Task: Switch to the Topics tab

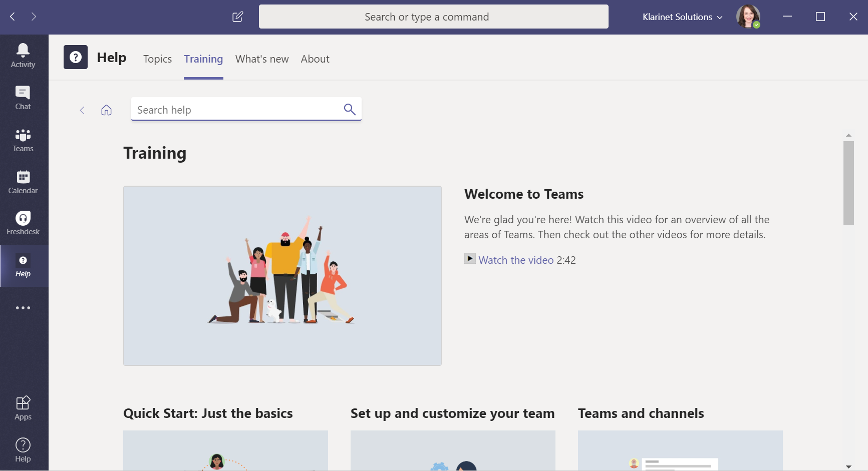Action: pos(157,59)
